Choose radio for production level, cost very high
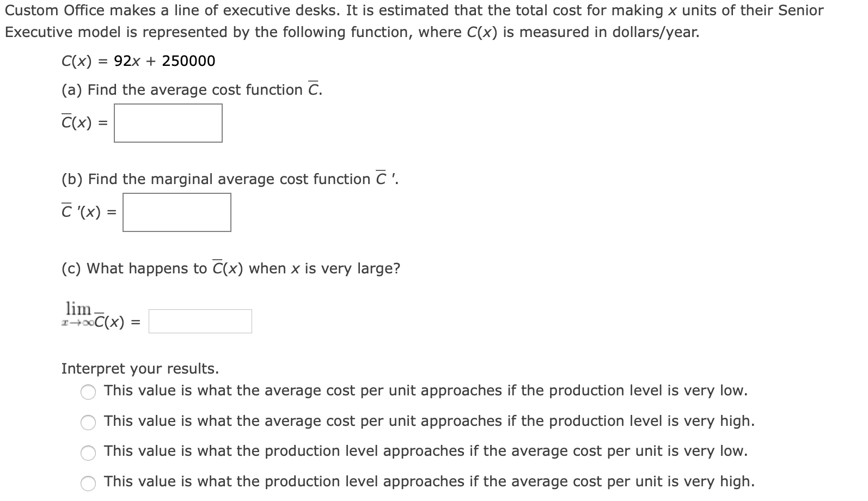The width and height of the screenshot is (868, 501). pyautogui.click(x=88, y=482)
